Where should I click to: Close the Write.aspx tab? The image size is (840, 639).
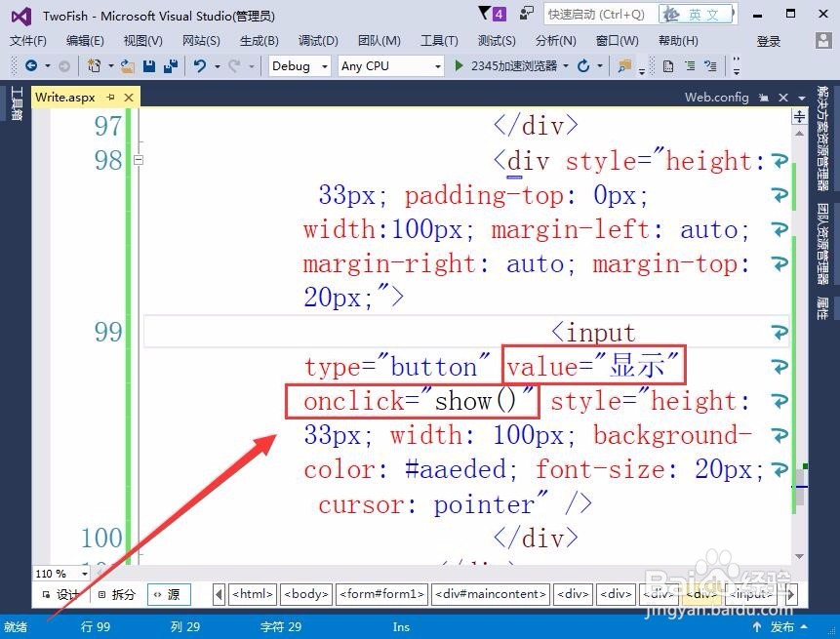coord(129,97)
